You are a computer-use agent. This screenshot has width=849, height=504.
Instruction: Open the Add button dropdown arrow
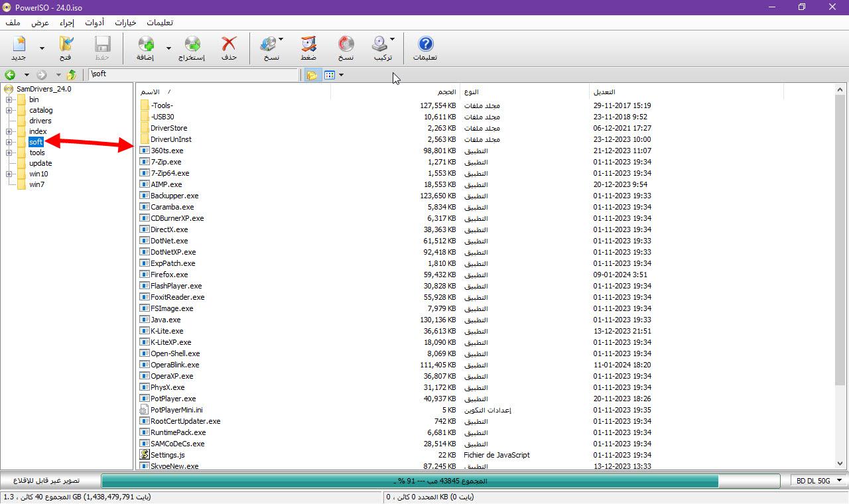(168, 48)
